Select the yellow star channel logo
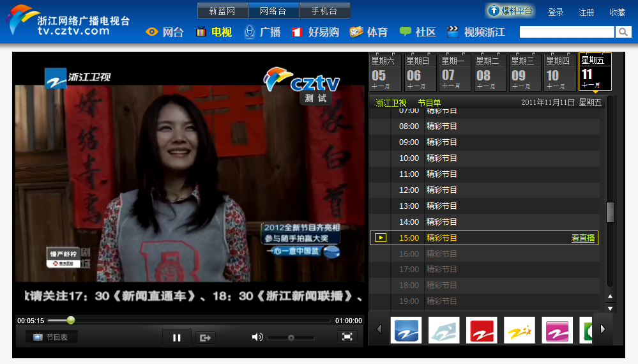638x364 pixels. coord(519,330)
